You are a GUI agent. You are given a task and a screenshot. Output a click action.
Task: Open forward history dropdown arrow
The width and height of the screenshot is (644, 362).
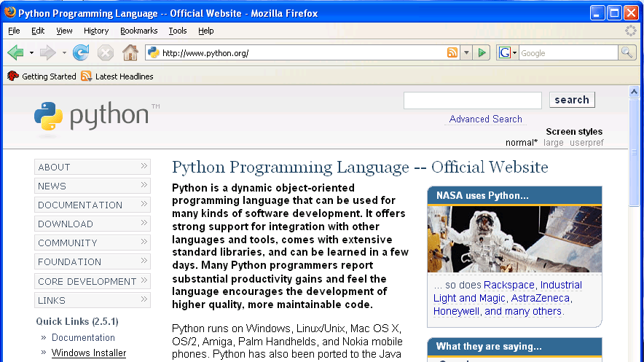(64, 53)
